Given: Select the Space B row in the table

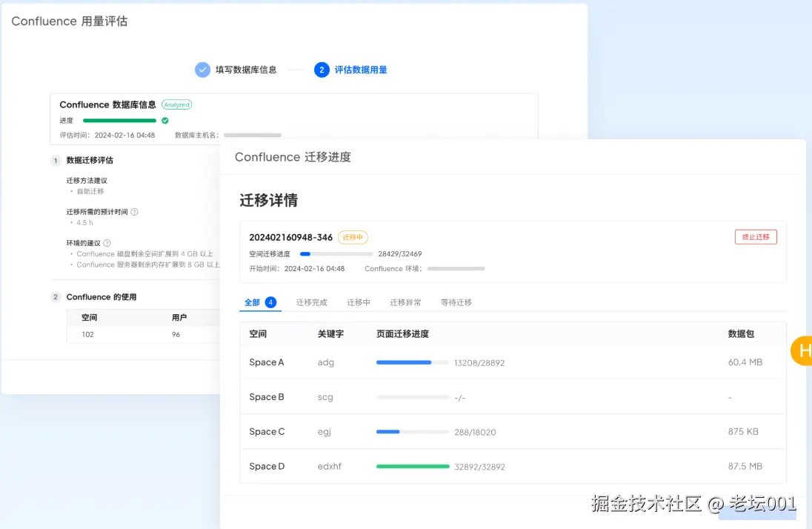Looking at the screenshot, I should pos(267,397).
